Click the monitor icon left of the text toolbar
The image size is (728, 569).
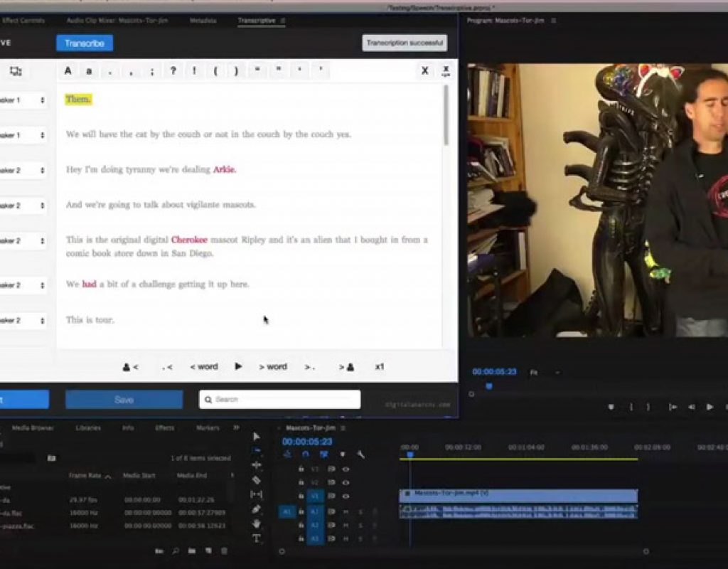tap(16, 71)
